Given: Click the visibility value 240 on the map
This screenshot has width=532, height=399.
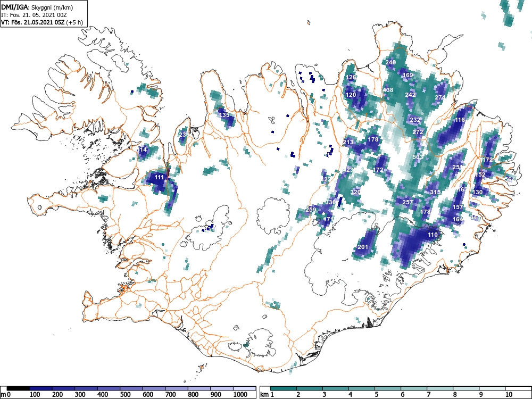Looking at the screenshot, I should (x=391, y=62).
